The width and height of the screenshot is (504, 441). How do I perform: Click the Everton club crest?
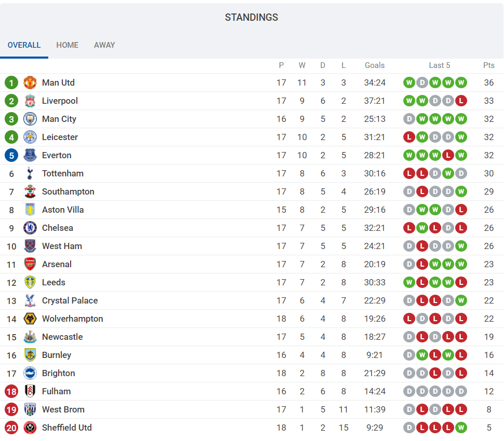coord(30,155)
